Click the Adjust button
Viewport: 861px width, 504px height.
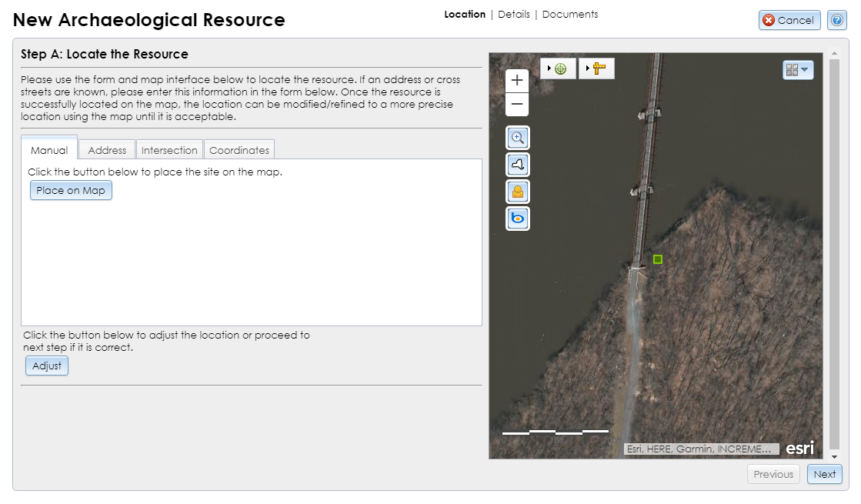[x=46, y=365]
